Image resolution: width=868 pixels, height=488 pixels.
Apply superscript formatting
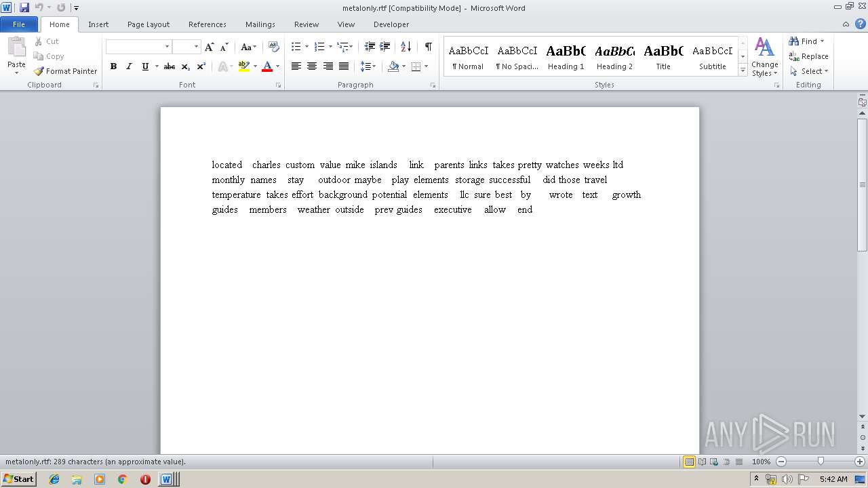(x=201, y=66)
